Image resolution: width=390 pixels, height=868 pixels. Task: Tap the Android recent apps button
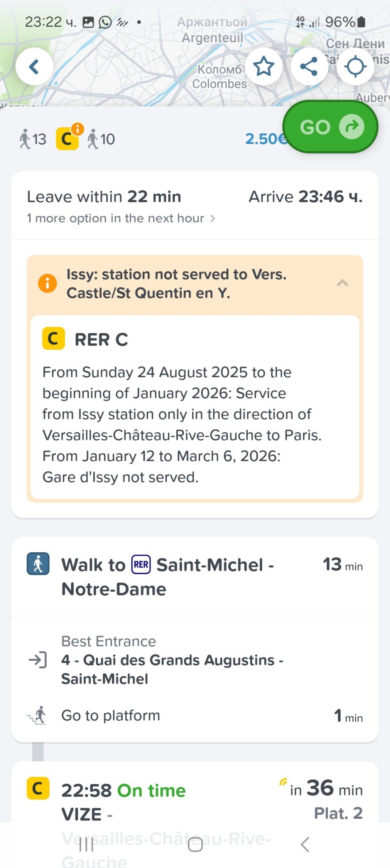[86, 845]
